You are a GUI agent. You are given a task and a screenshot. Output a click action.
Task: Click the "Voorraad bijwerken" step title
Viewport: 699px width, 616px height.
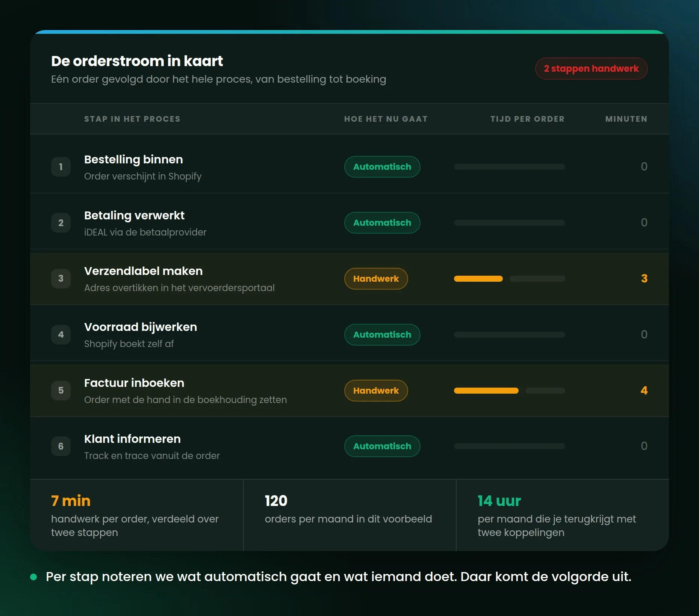(141, 327)
